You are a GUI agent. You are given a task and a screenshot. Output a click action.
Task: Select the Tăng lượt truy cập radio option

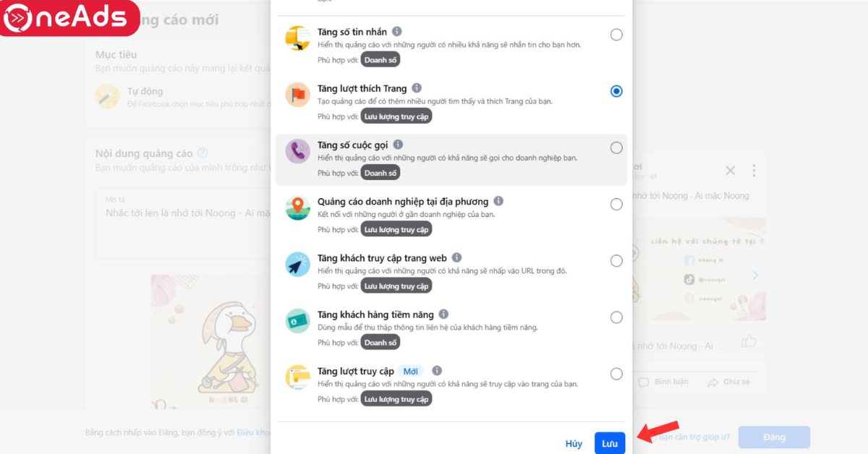[616, 374]
